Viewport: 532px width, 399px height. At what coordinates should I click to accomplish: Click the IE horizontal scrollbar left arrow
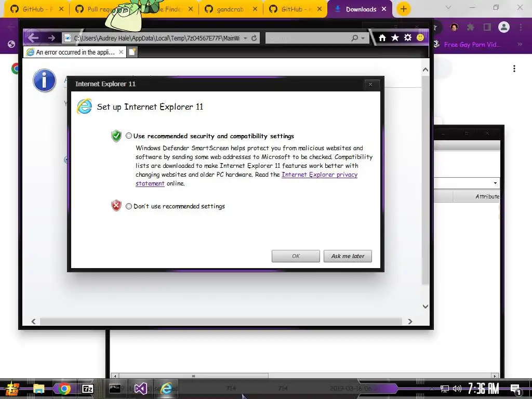tap(34, 321)
